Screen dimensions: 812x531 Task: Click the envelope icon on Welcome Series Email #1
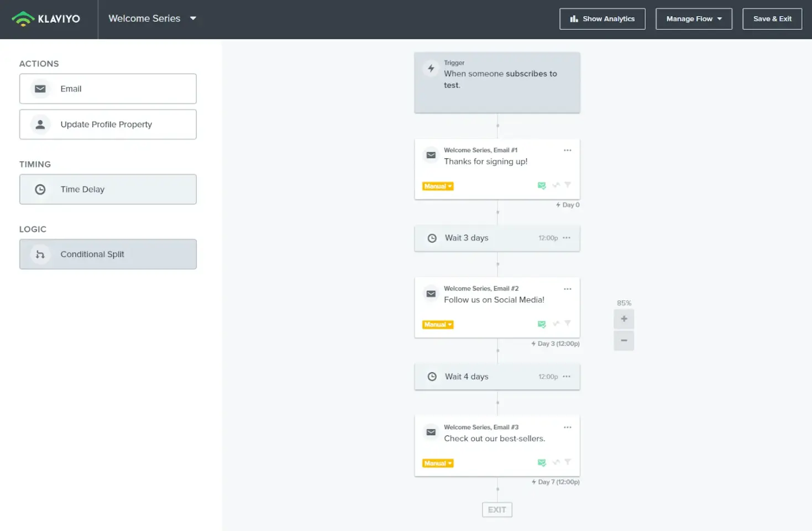pos(431,155)
